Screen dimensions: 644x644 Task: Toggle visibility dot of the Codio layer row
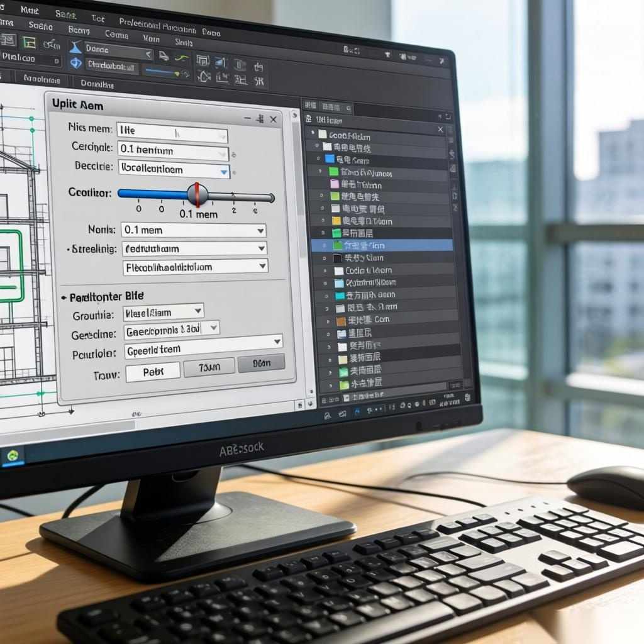click(325, 270)
